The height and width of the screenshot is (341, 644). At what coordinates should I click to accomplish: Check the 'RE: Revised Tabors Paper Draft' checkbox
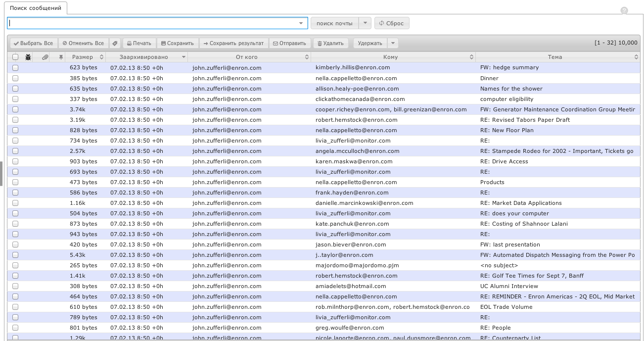click(x=15, y=120)
